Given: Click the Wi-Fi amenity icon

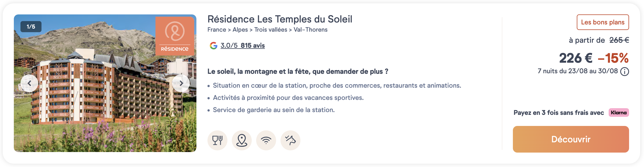Looking at the screenshot, I should [x=266, y=140].
